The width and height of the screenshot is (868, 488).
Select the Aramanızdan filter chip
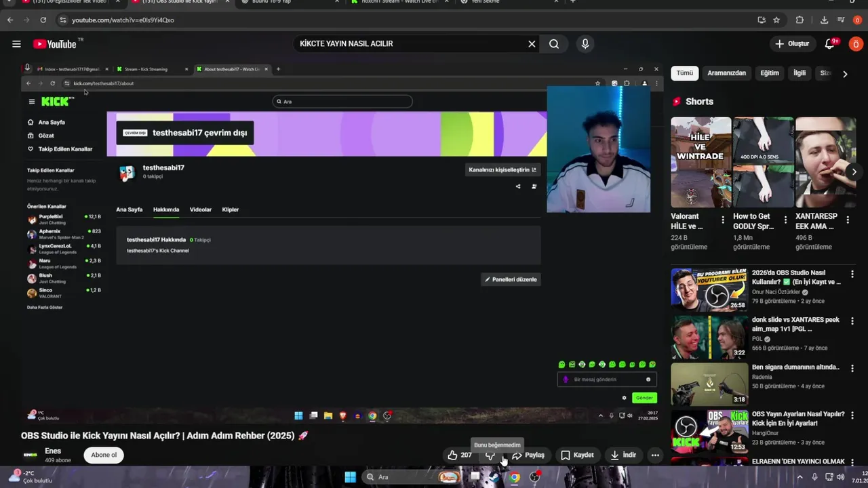coord(726,73)
